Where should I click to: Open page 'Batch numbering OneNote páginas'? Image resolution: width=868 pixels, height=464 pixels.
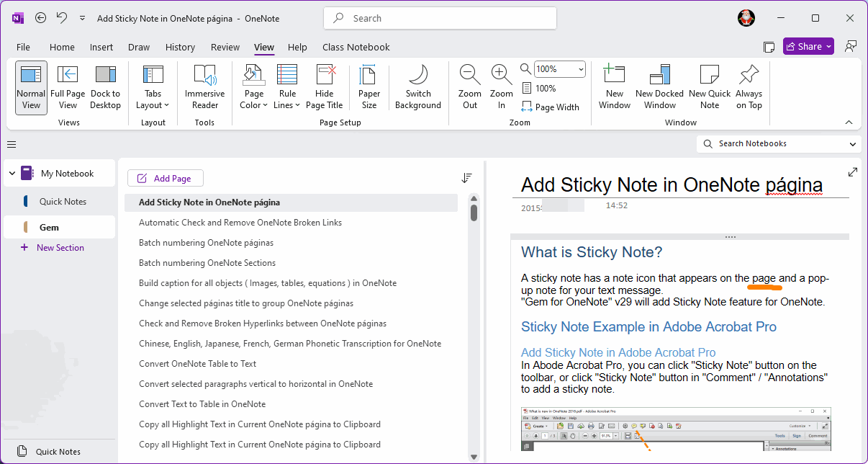(291, 243)
